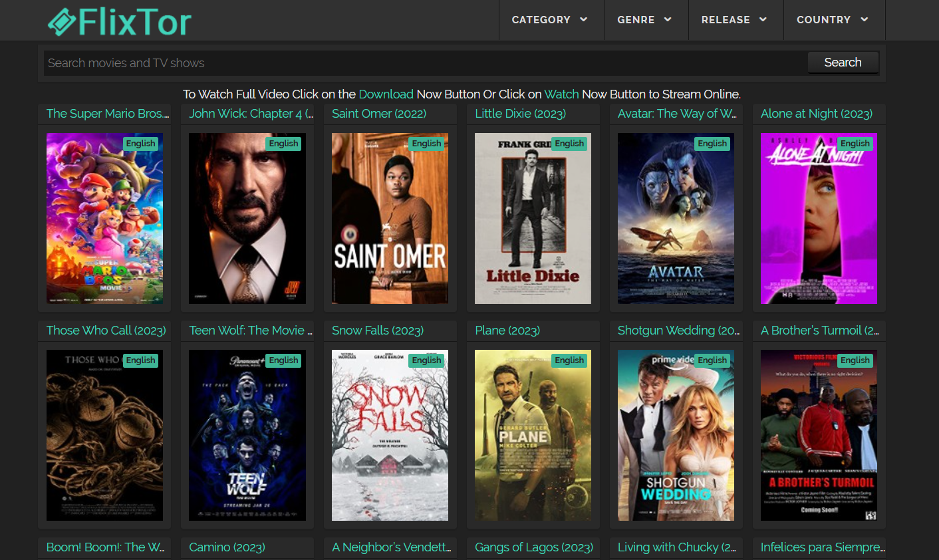Click English badge on Those Who Call poster
This screenshot has height=560, width=939.
tap(140, 360)
